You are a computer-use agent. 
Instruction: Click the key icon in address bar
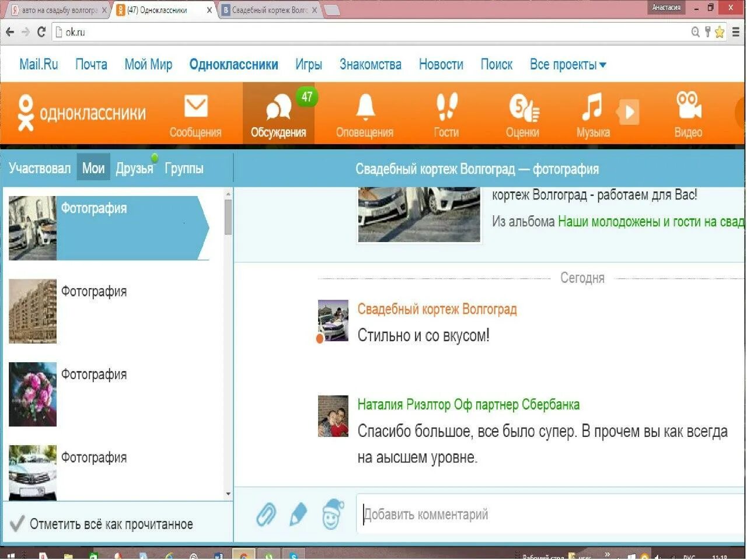tap(707, 32)
